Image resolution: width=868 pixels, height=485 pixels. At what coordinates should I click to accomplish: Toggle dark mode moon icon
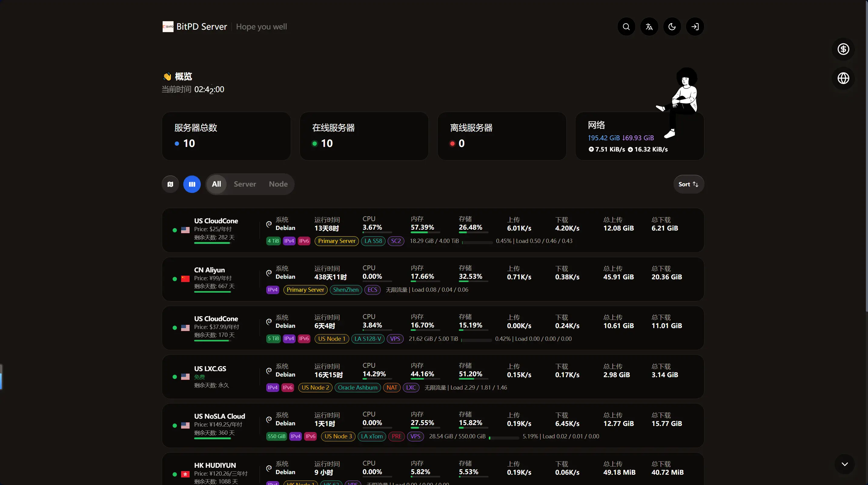click(672, 27)
